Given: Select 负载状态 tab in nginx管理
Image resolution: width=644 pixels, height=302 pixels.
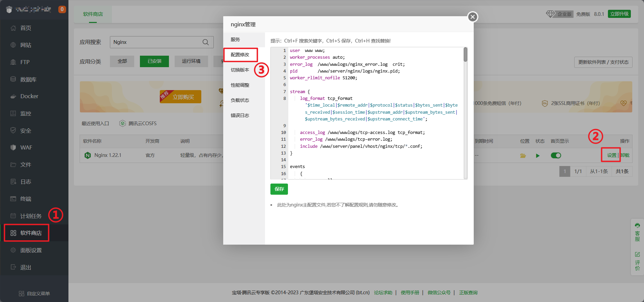Looking at the screenshot, I should click(x=244, y=100).
